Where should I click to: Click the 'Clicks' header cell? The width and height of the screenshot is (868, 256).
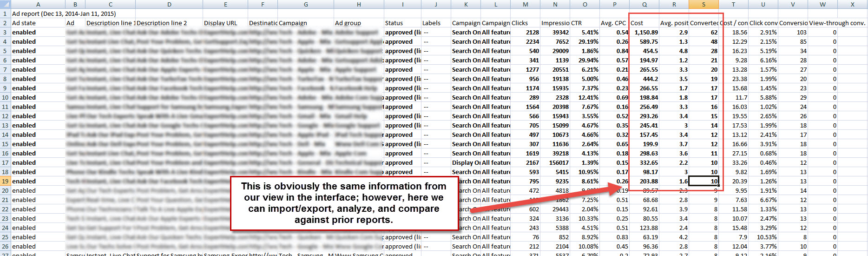pyautogui.click(x=525, y=23)
